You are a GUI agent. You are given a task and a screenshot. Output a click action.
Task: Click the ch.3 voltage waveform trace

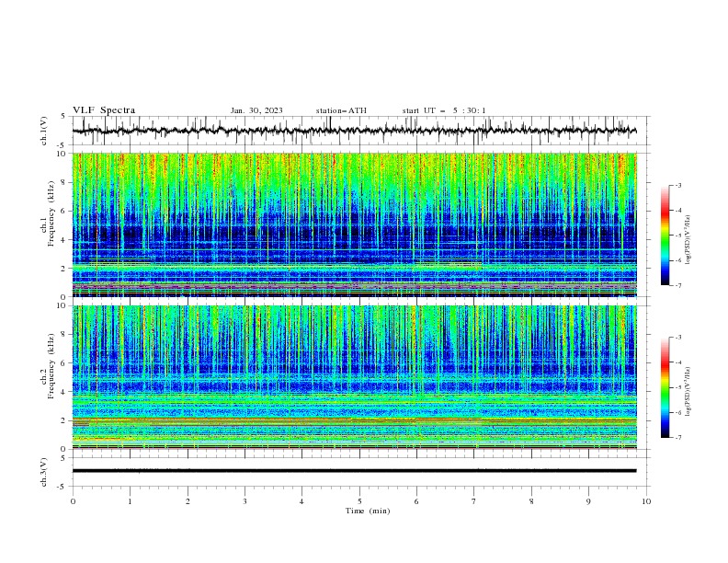coord(354,471)
